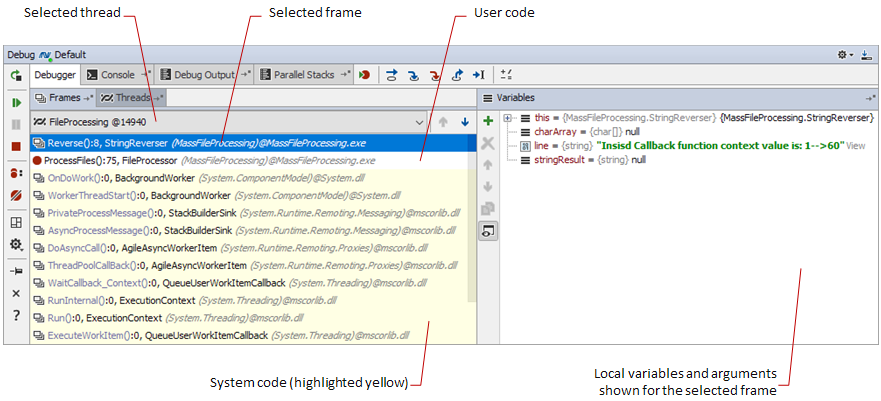Open the FileProcessing @14940 thread dropdown
Viewport: 881px width, 401px height.
click(229, 121)
